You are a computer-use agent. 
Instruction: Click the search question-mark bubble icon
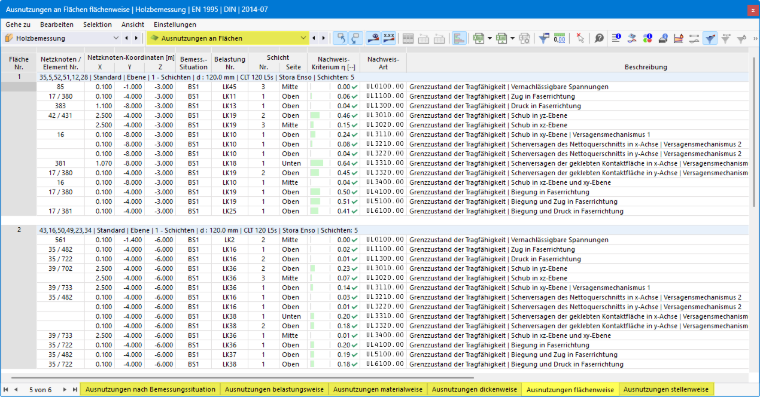tap(599, 38)
